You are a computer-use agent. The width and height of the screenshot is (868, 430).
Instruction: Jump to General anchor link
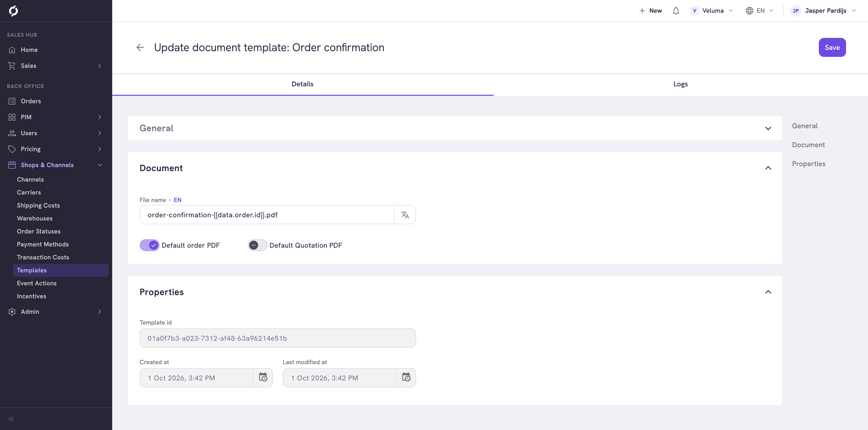coord(805,126)
